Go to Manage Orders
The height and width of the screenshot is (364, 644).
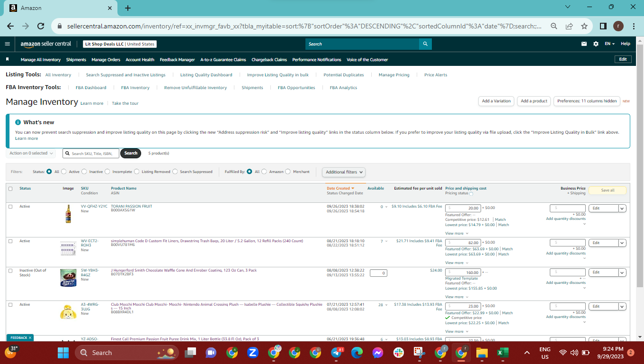click(x=106, y=60)
